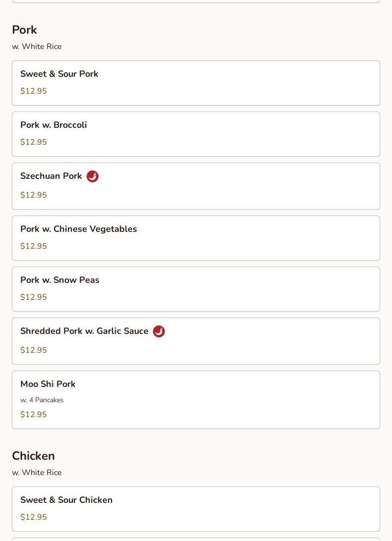Click the chili pepper icon next to Shredded Pork
This screenshot has height=541, width=392.
point(159,331)
